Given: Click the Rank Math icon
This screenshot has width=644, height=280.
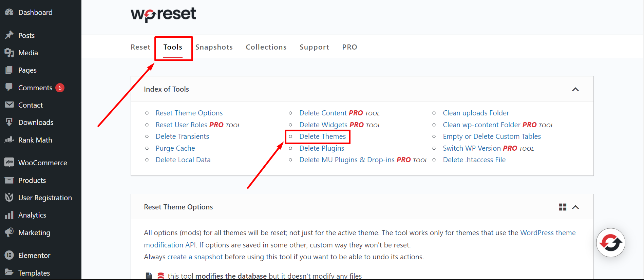Looking at the screenshot, I should click(x=9, y=139).
